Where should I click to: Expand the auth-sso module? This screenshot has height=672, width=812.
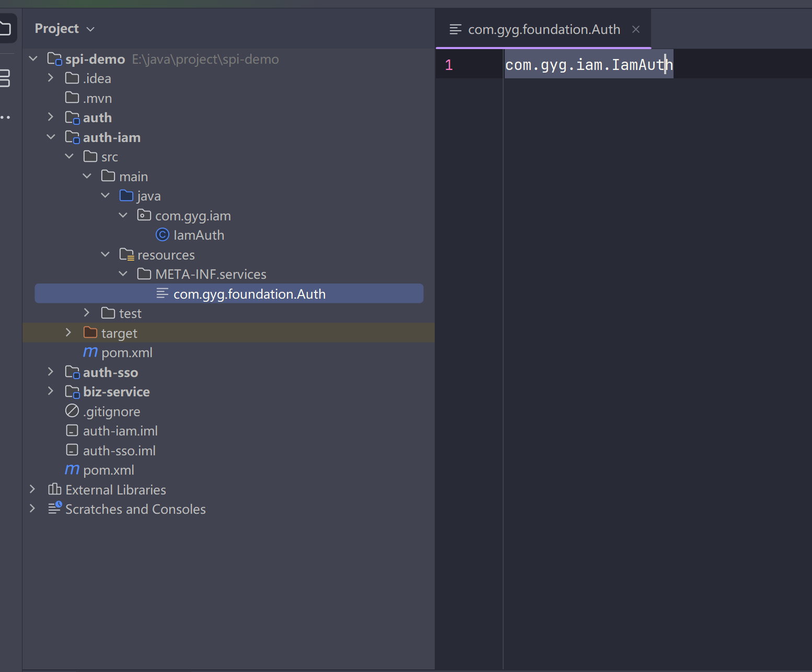[x=50, y=372]
